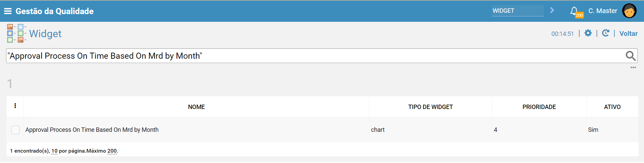Focus the widget search text field
The height and width of the screenshot is (163, 644).
315,56
